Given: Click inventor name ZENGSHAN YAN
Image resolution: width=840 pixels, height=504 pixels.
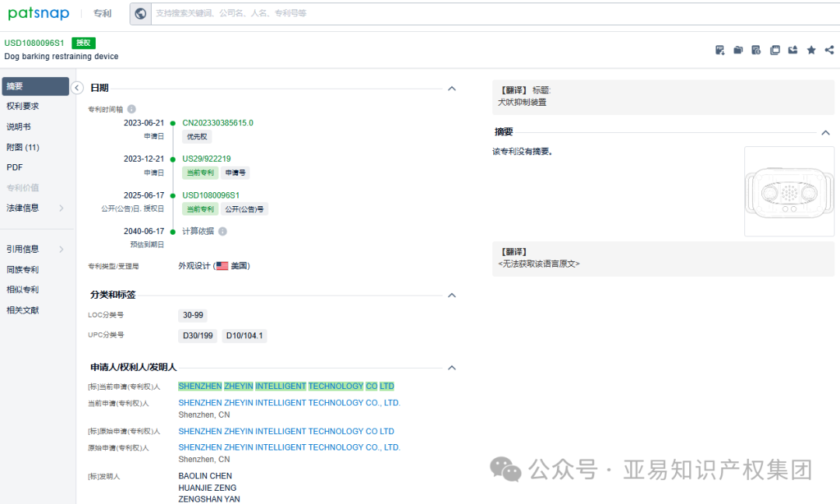Looking at the screenshot, I should click(x=209, y=499).
